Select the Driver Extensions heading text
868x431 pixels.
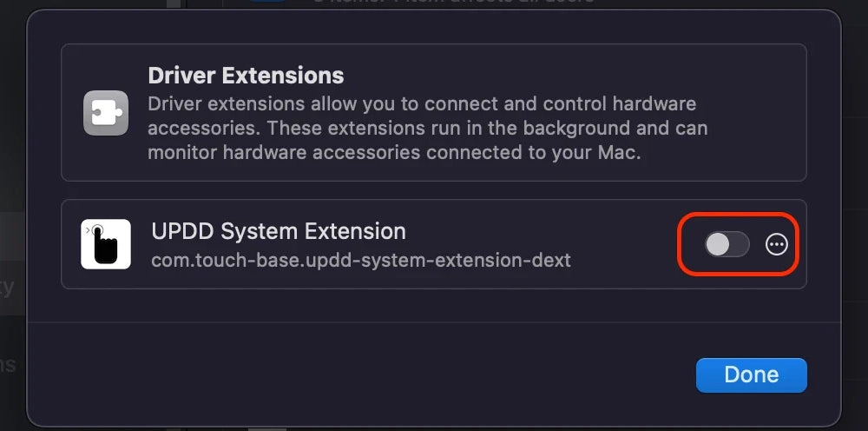pos(246,76)
